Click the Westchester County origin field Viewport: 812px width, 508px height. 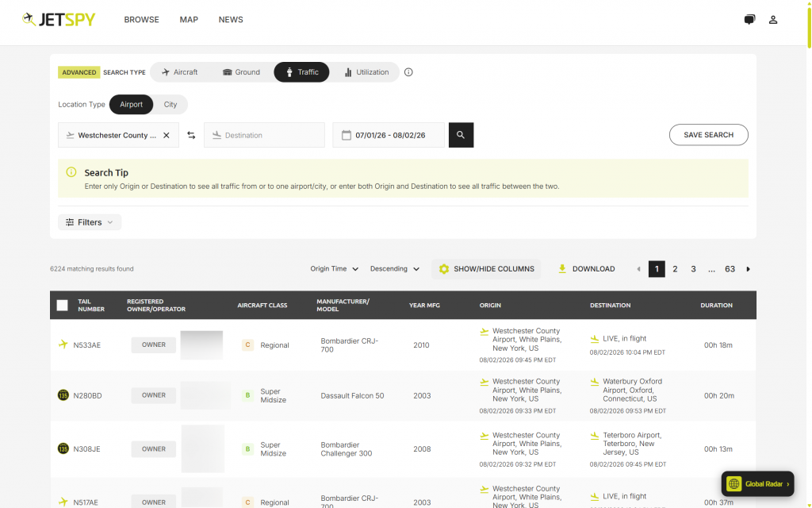click(118, 135)
